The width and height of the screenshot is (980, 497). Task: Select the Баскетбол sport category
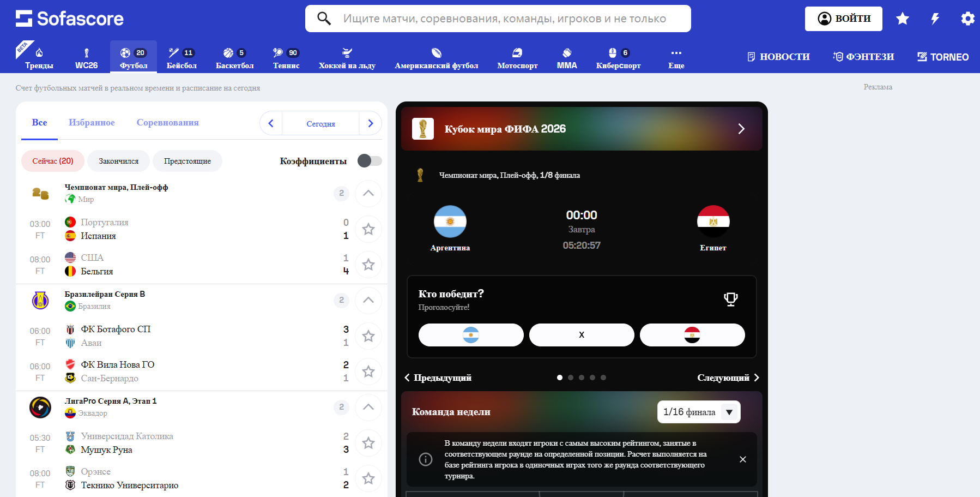click(x=234, y=59)
